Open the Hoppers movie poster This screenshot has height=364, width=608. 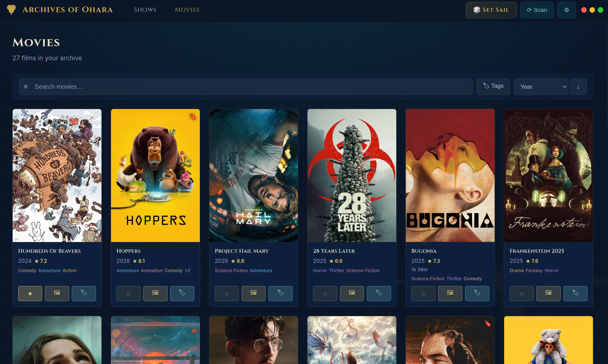(155, 175)
